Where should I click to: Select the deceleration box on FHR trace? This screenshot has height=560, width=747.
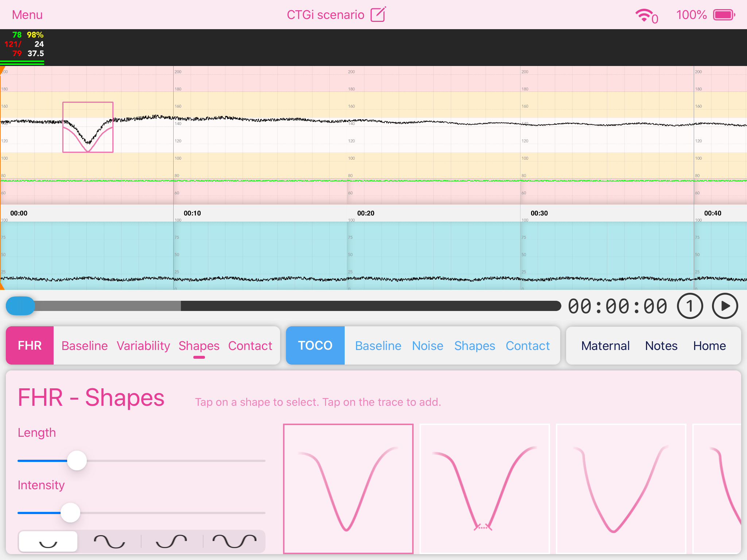click(88, 127)
